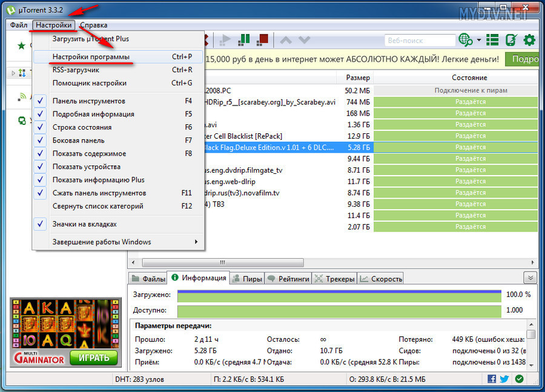Focus the Веб-поиск search field

click(420, 41)
